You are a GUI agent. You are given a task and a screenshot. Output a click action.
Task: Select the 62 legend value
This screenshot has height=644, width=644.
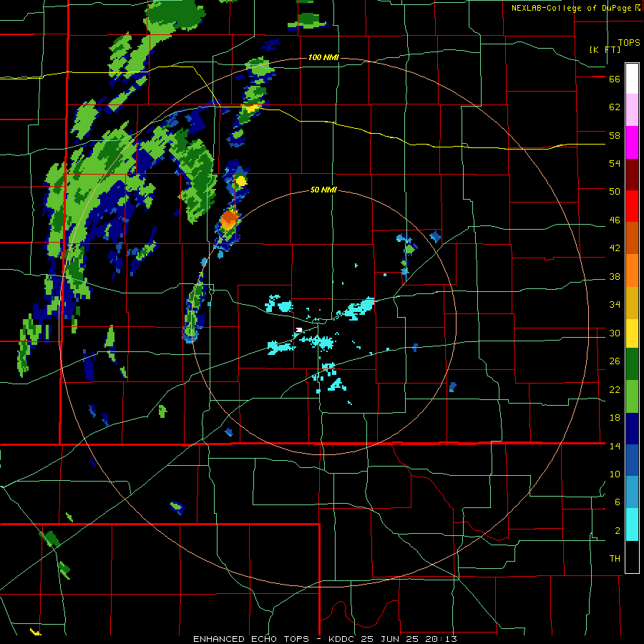pos(615,107)
